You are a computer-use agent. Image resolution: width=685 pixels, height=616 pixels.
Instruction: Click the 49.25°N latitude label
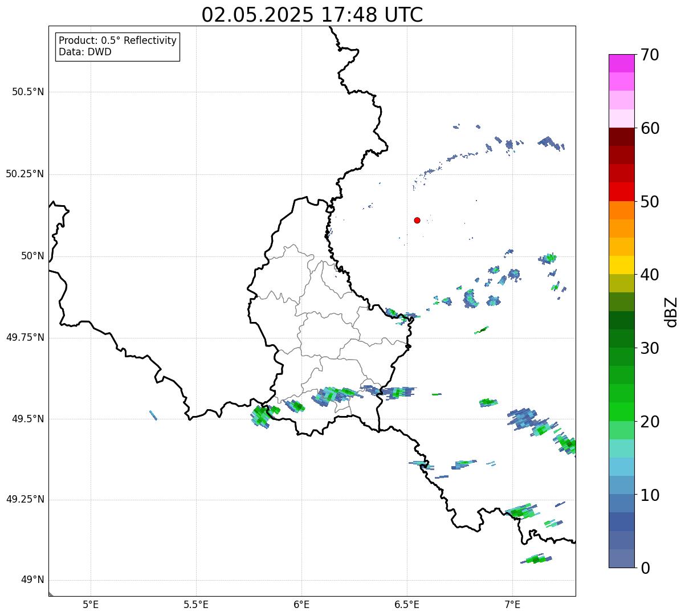click(x=25, y=500)
